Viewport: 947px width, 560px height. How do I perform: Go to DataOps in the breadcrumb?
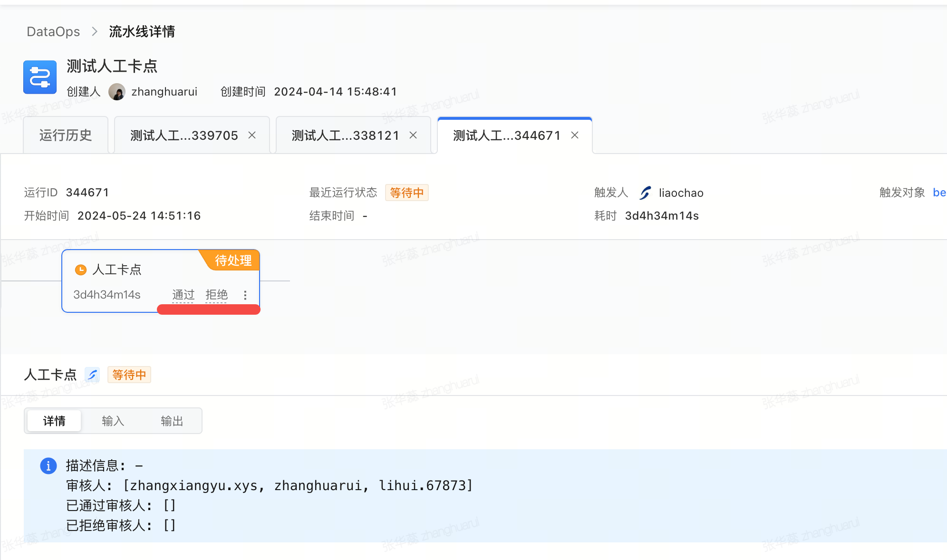[x=53, y=32]
